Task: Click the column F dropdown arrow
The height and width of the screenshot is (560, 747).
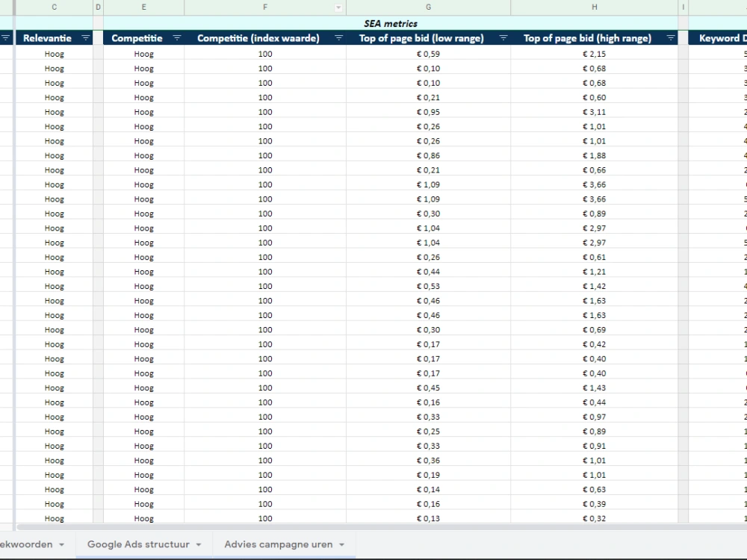Action: tap(338, 7)
